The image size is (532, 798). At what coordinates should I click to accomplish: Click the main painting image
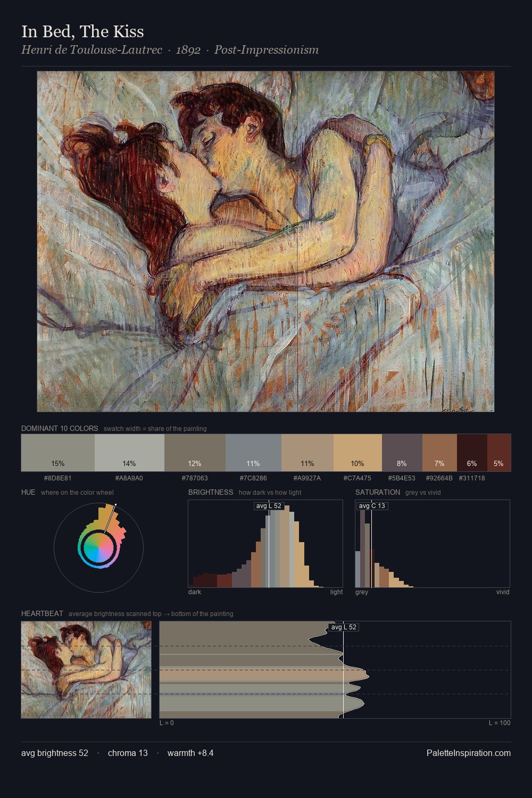pos(265,242)
